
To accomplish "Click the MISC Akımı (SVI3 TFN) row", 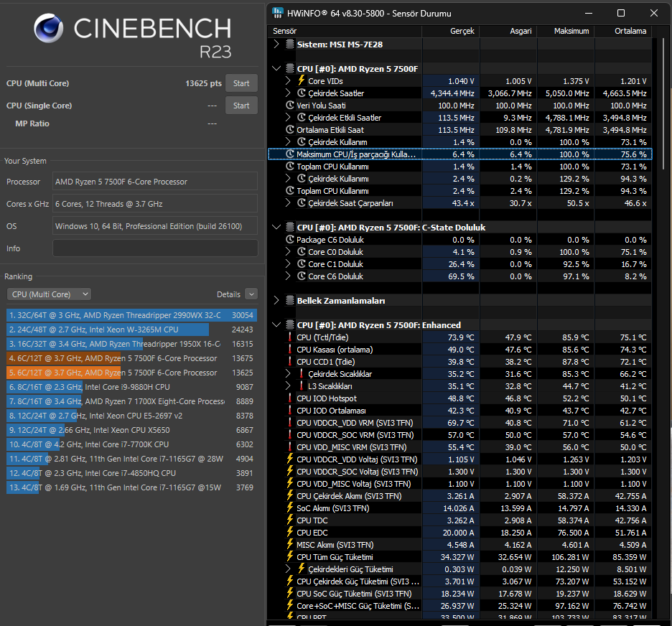I will click(460, 545).
